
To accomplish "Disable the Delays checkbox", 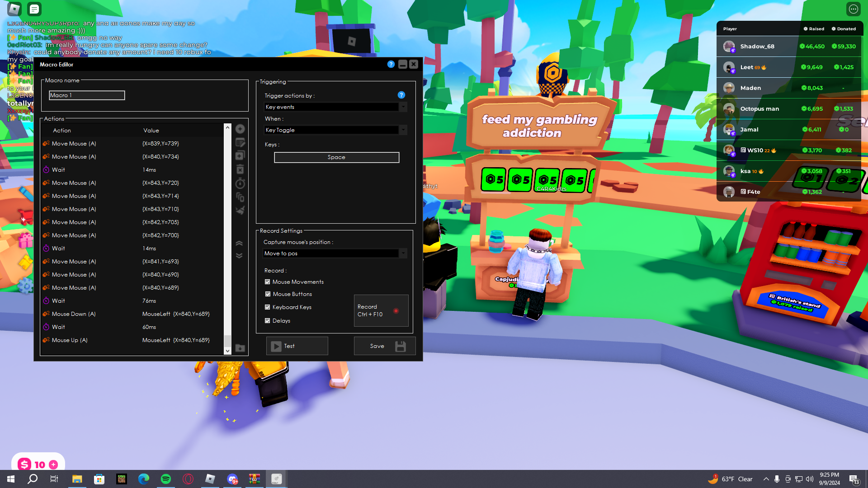I will 268,321.
